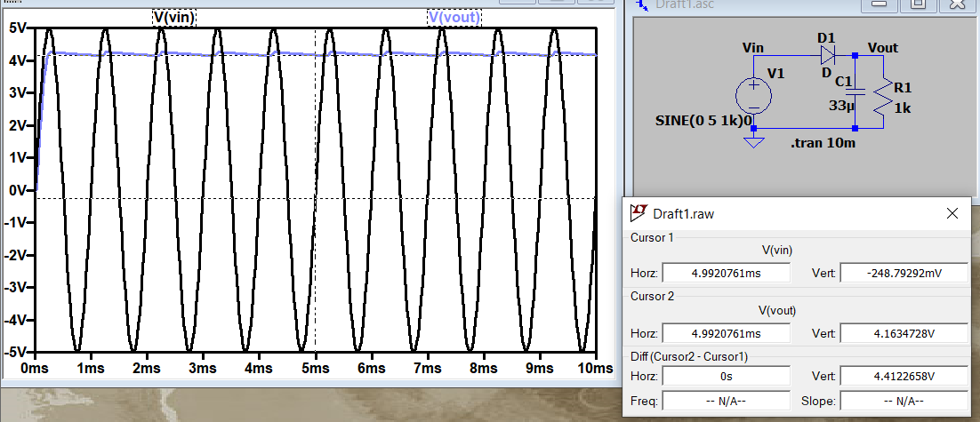Click the .tran 10m simulation directive
This screenshot has width=980, height=422.
pyautogui.click(x=823, y=142)
